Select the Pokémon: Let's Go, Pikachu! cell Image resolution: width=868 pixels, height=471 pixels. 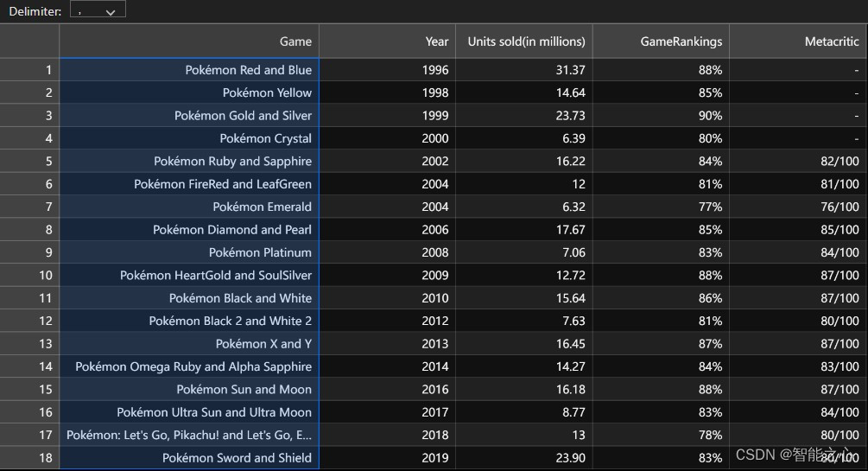[x=189, y=435]
